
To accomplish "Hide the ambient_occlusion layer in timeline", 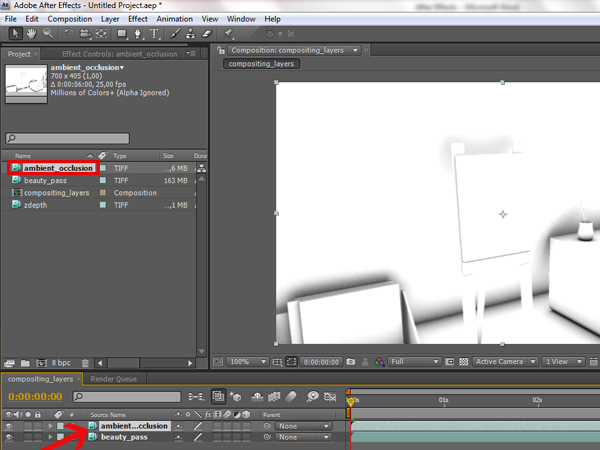I will click(9, 426).
